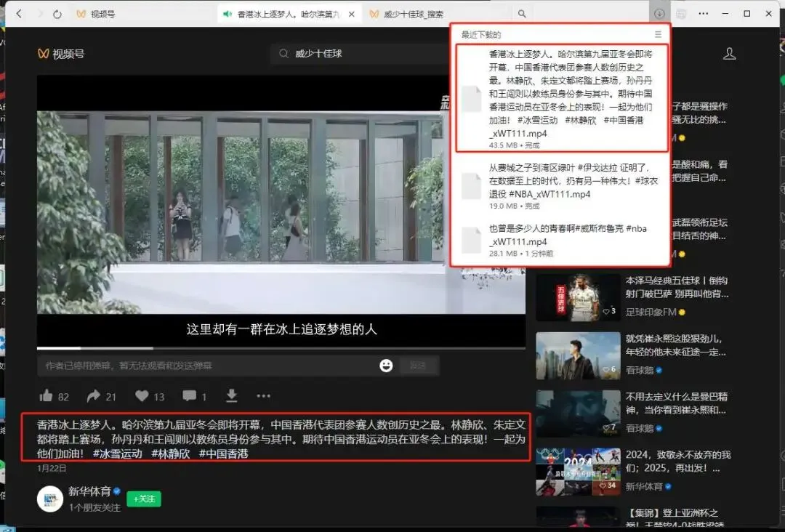Open the 2024 致敬永不放弃 video thumbnail
The width and height of the screenshot is (785, 532).
(x=578, y=472)
